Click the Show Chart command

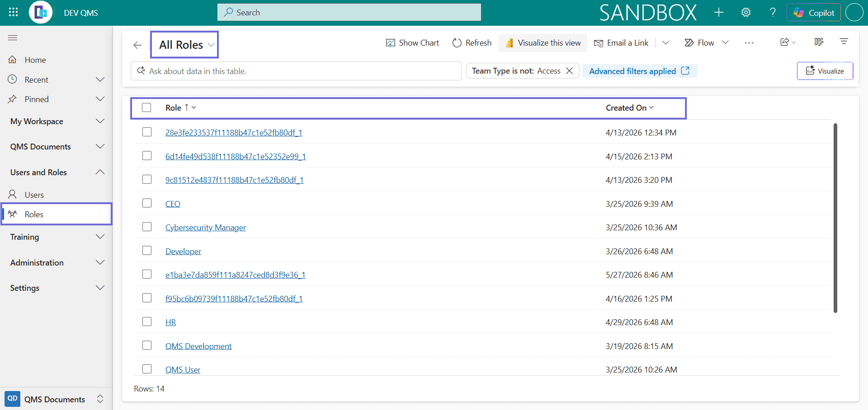[412, 43]
